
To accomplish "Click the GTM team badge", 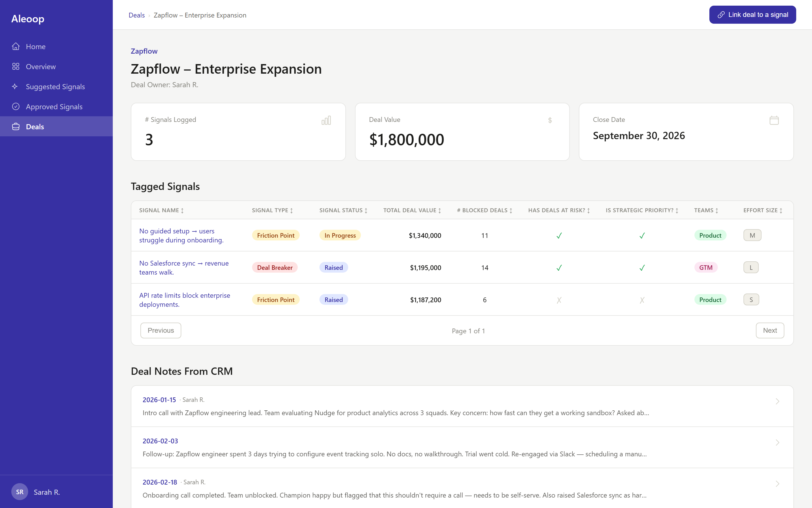I will [x=706, y=268].
